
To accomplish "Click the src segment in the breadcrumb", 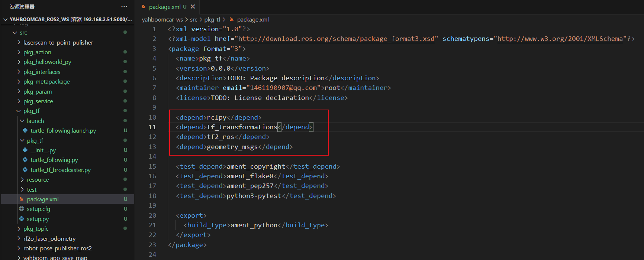I will coord(193,19).
